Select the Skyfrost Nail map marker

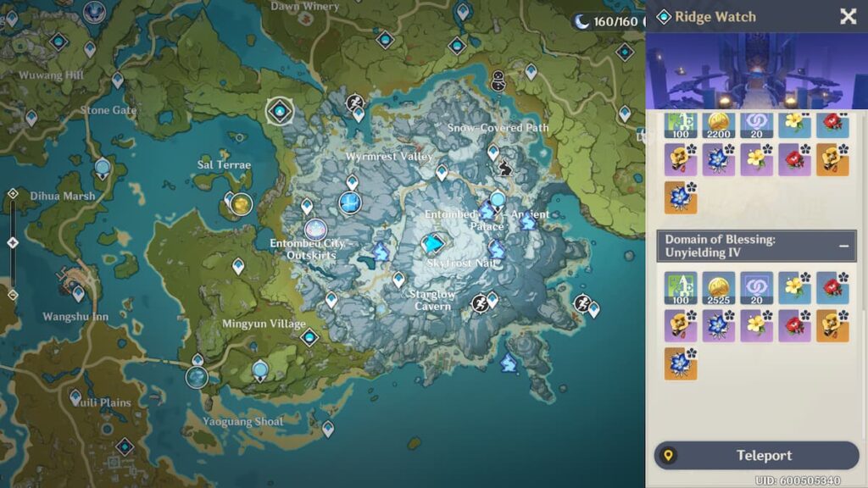coord(433,244)
